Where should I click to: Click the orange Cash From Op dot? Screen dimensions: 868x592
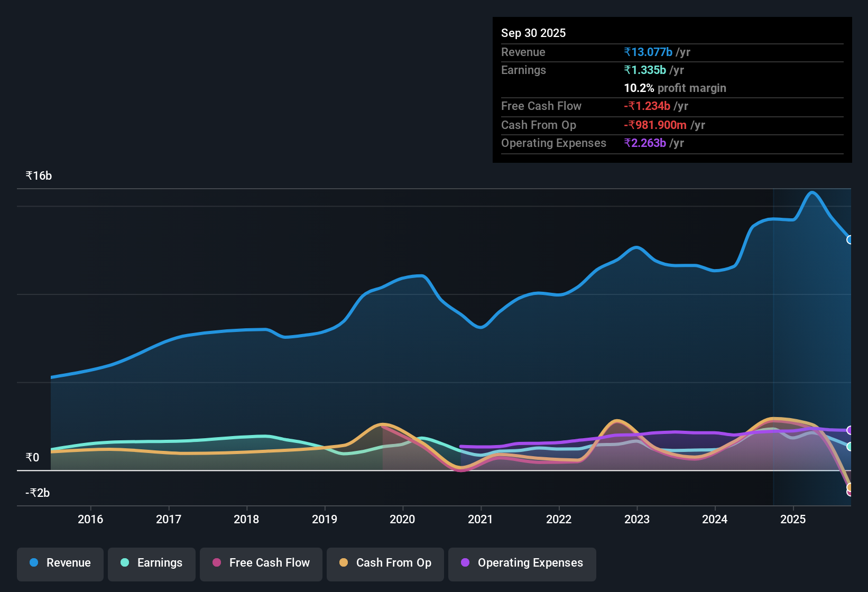[x=344, y=562]
